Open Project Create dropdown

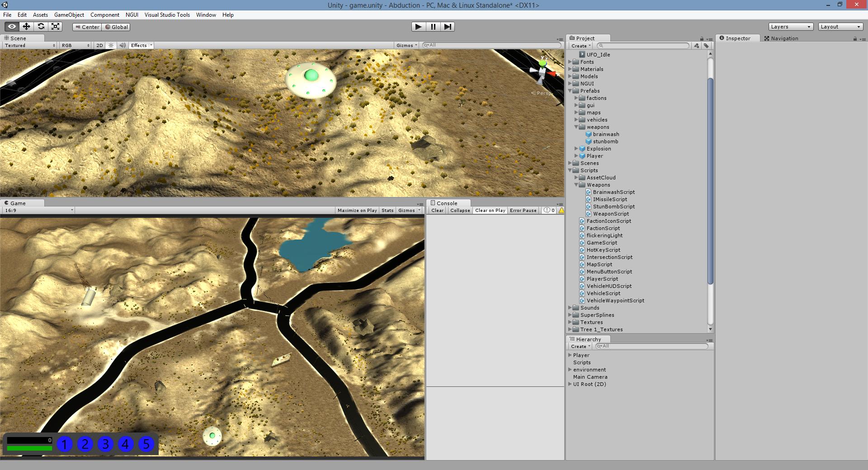(581, 46)
